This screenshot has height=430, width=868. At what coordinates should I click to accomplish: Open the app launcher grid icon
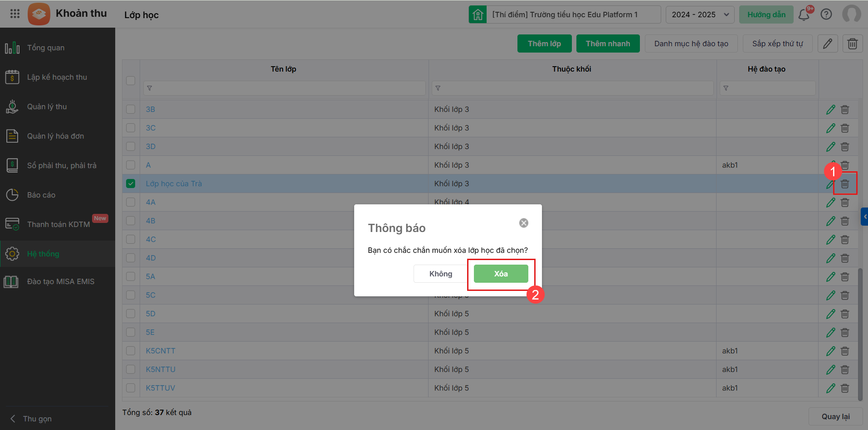(15, 14)
